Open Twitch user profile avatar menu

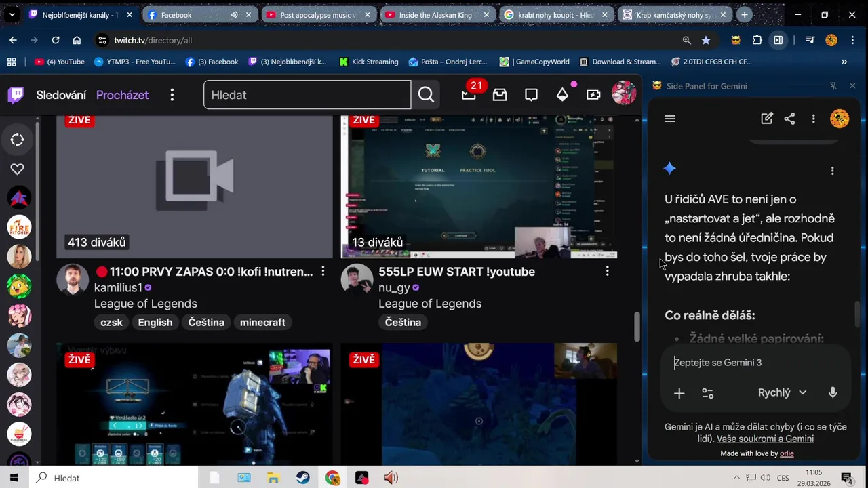(x=624, y=94)
